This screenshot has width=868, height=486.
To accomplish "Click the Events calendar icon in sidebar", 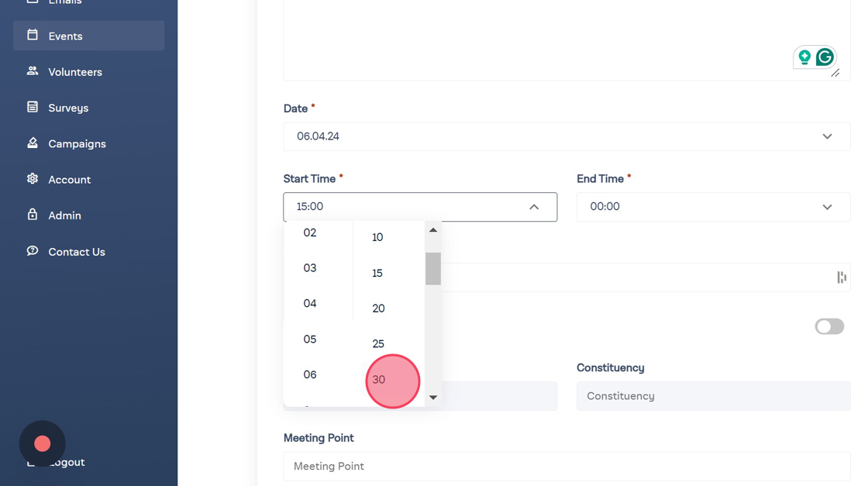I will click(x=33, y=35).
